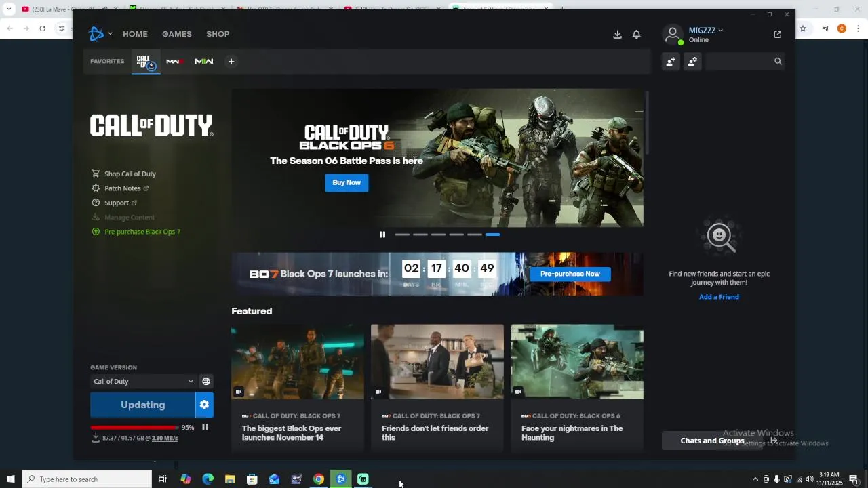Image resolution: width=868 pixels, height=488 pixels.
Task: Pause the update download
Action: tap(205, 427)
